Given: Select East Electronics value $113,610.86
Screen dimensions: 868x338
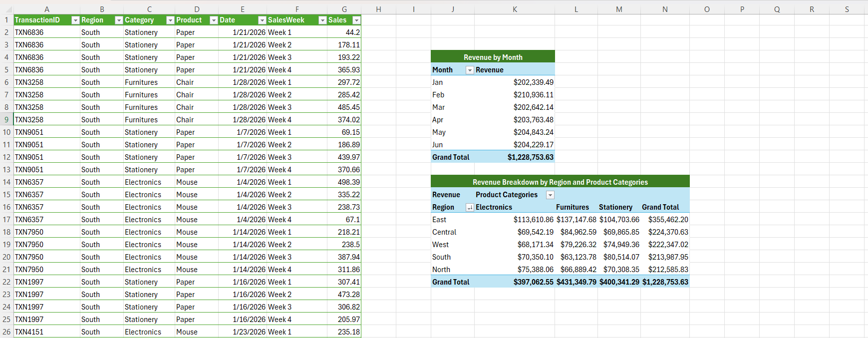Looking at the screenshot, I should coord(515,219).
